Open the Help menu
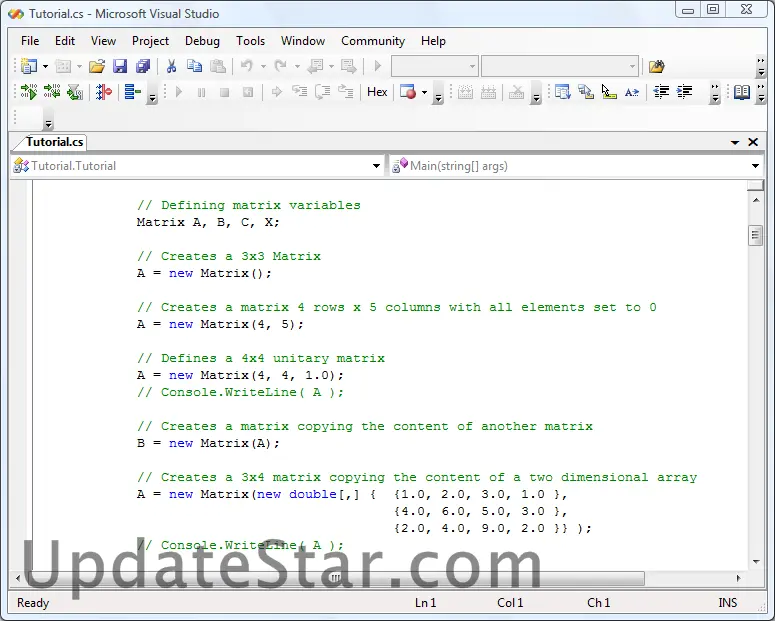 coord(433,41)
